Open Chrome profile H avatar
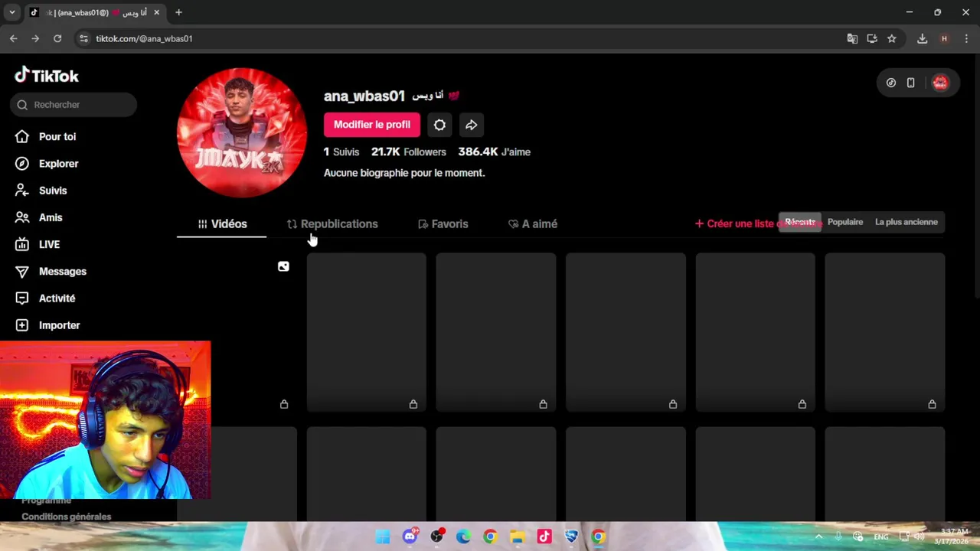 [944, 38]
